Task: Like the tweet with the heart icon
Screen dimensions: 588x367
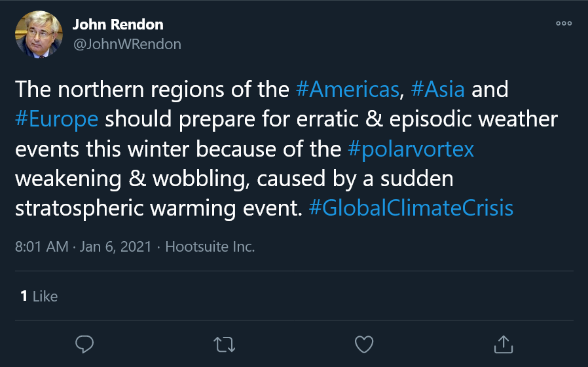Action: (363, 343)
